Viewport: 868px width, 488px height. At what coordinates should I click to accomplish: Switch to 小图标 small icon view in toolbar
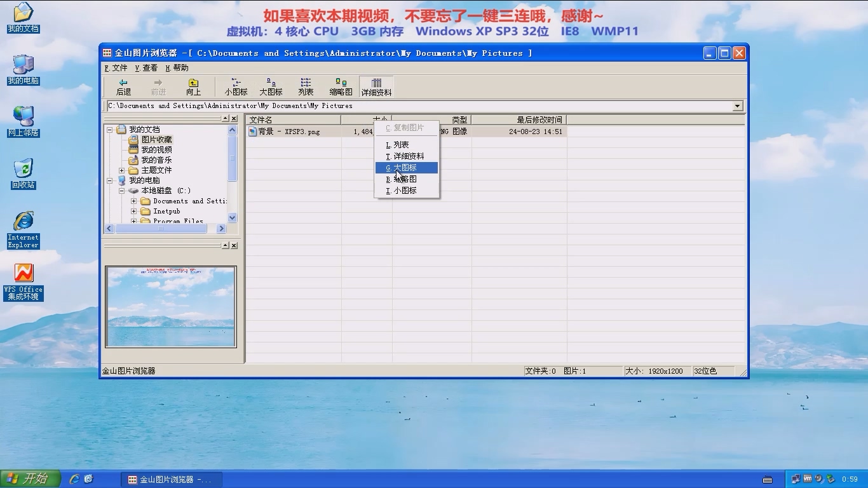click(x=236, y=87)
